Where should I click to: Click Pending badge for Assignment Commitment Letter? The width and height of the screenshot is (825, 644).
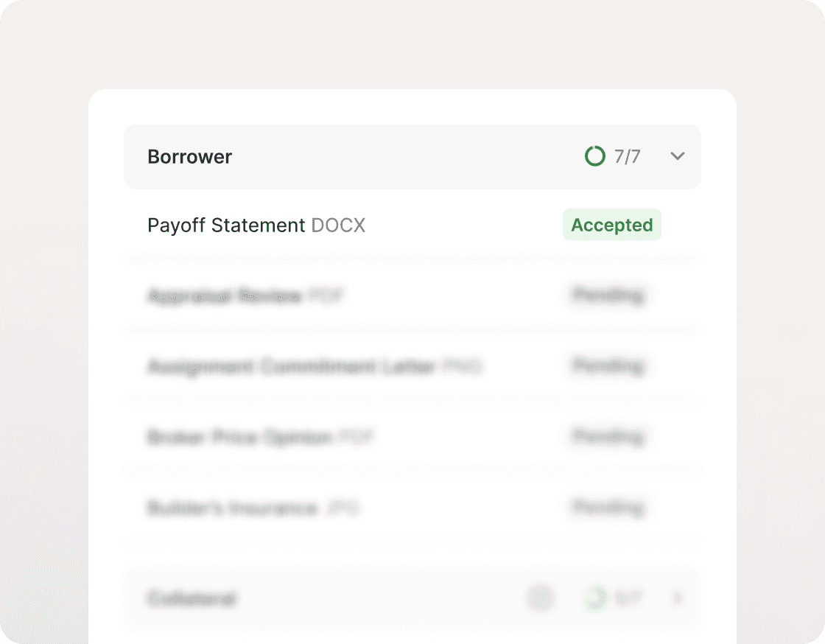point(608,366)
